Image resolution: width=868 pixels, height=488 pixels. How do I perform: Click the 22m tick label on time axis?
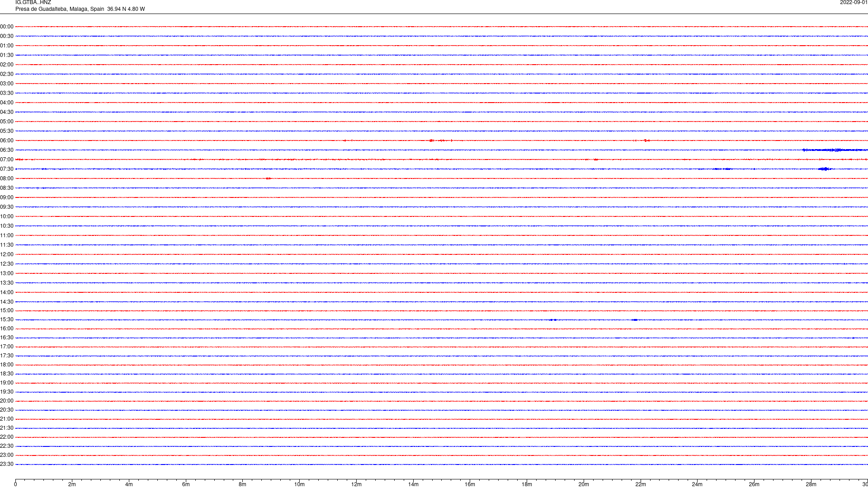coord(641,484)
